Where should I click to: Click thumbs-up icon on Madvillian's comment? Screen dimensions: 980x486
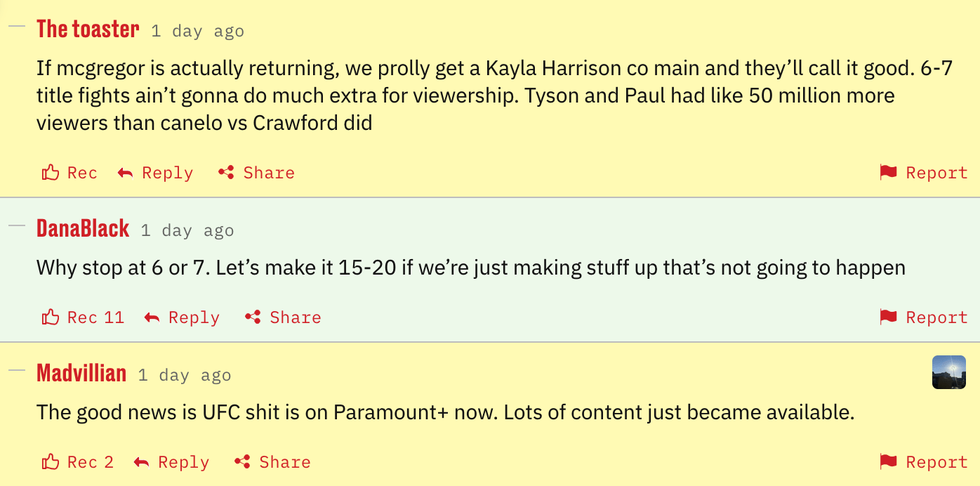(x=51, y=462)
